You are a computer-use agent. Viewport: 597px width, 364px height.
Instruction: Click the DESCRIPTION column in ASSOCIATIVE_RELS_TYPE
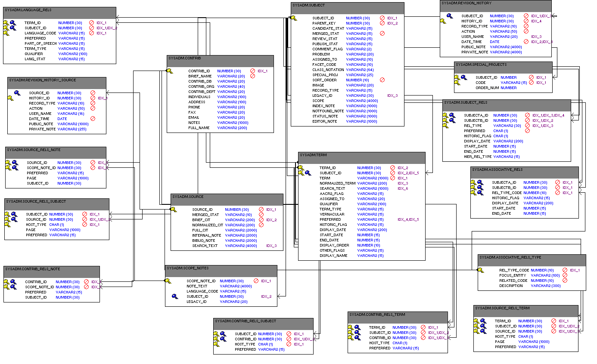coord(511,286)
